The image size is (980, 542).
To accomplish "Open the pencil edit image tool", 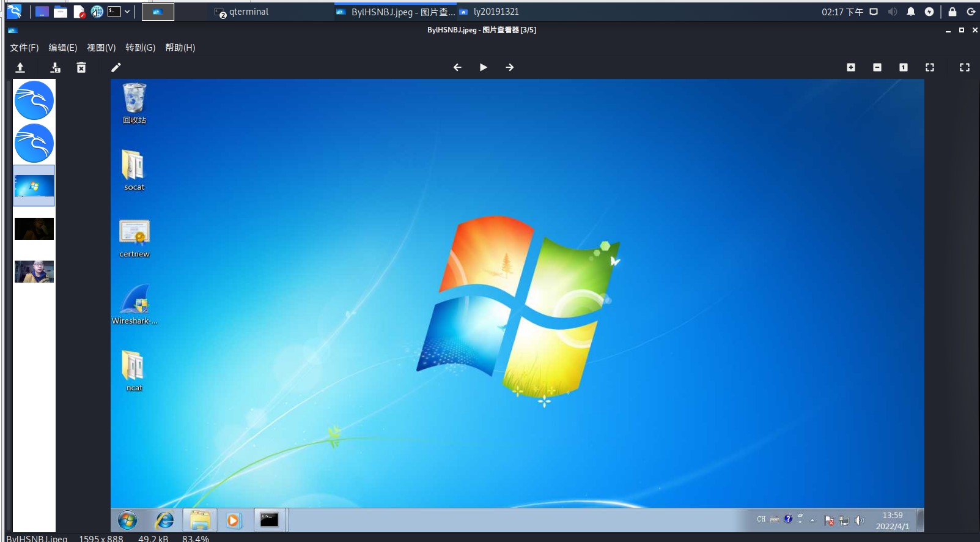I will [x=116, y=67].
